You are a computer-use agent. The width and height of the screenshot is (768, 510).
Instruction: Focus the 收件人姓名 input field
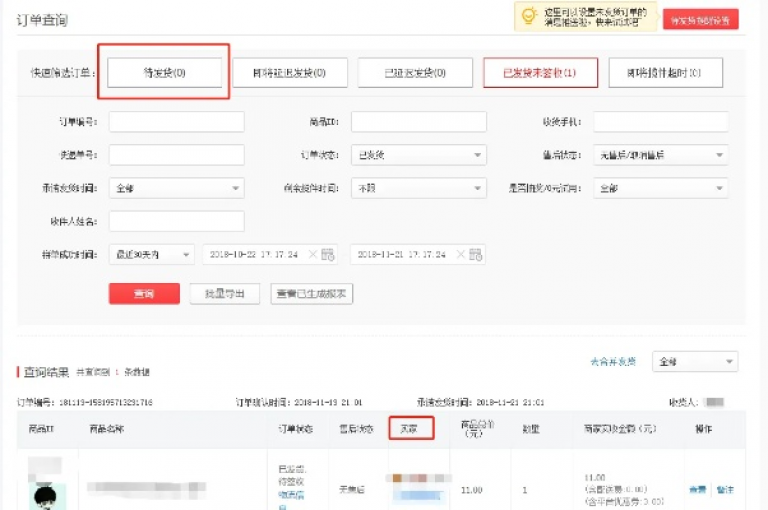(176, 221)
